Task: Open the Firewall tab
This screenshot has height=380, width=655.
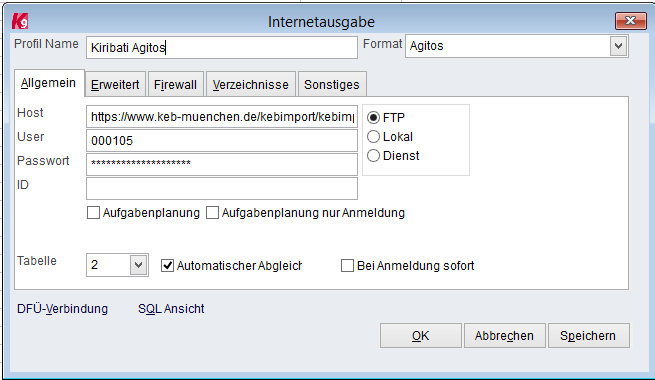Action: click(x=175, y=84)
